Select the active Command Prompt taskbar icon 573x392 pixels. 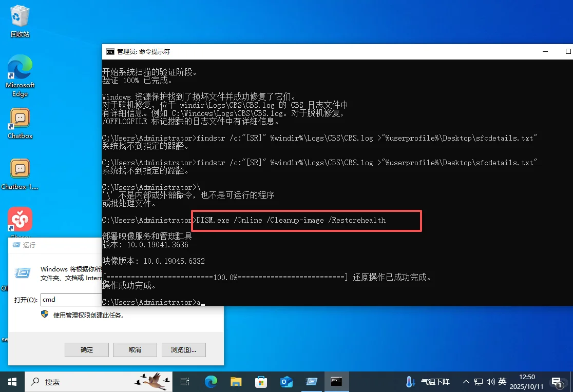[336, 382]
